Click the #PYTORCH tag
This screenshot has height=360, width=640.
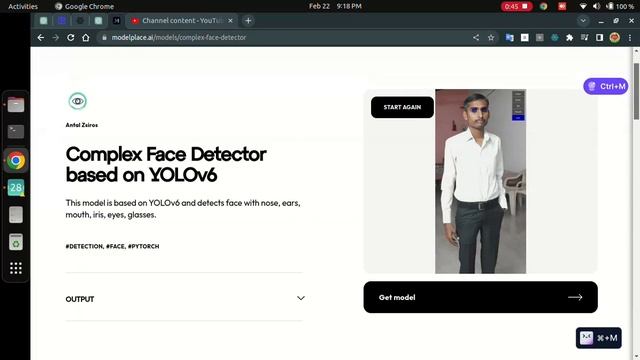click(143, 247)
